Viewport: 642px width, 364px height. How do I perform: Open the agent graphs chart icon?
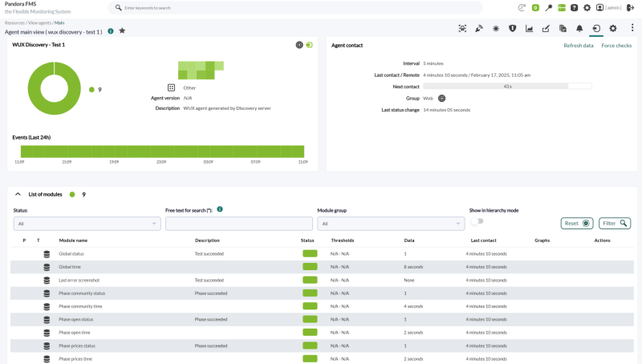click(529, 28)
